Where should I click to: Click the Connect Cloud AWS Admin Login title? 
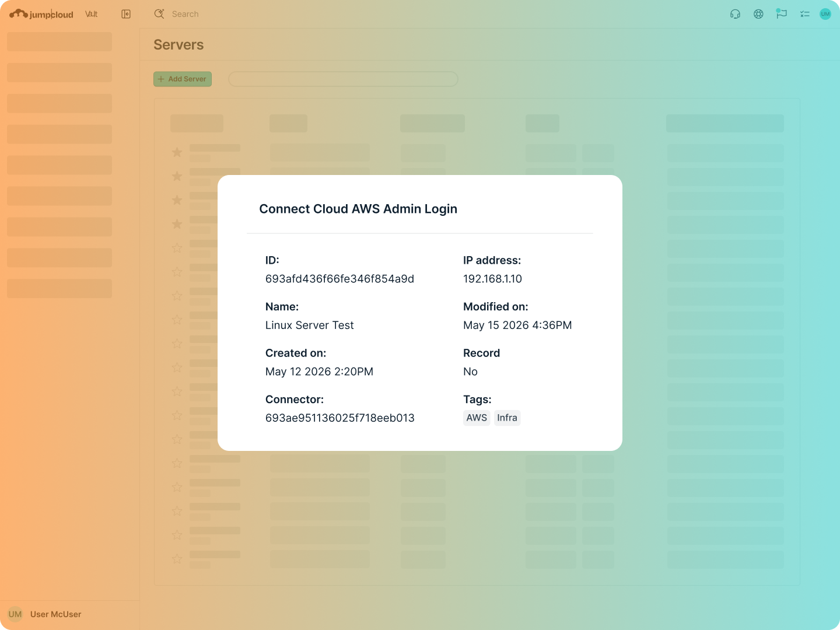(358, 209)
